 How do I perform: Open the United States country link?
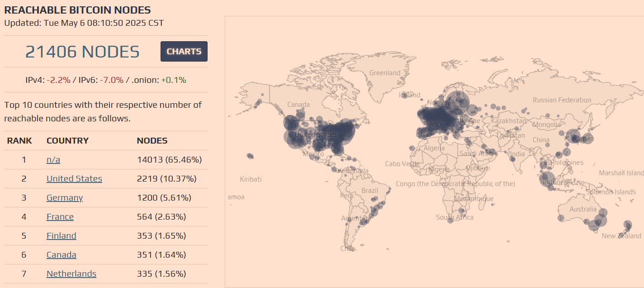coord(74,179)
